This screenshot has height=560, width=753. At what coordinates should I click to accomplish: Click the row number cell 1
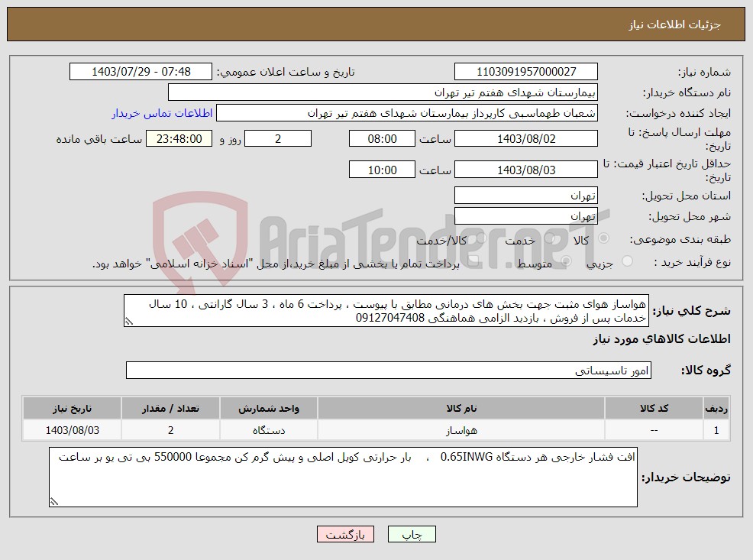(x=716, y=430)
